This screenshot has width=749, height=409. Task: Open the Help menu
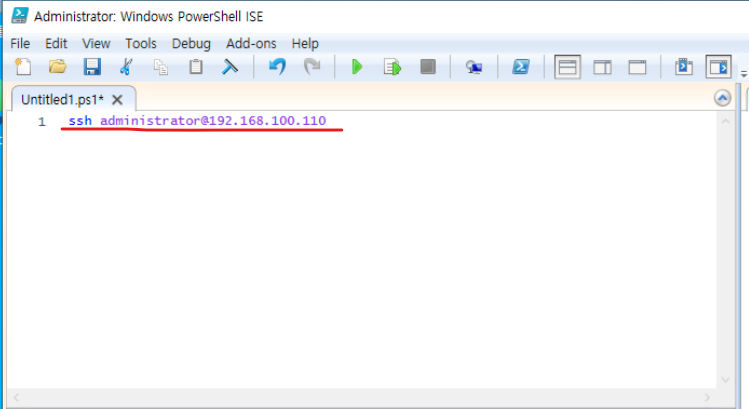tap(305, 43)
